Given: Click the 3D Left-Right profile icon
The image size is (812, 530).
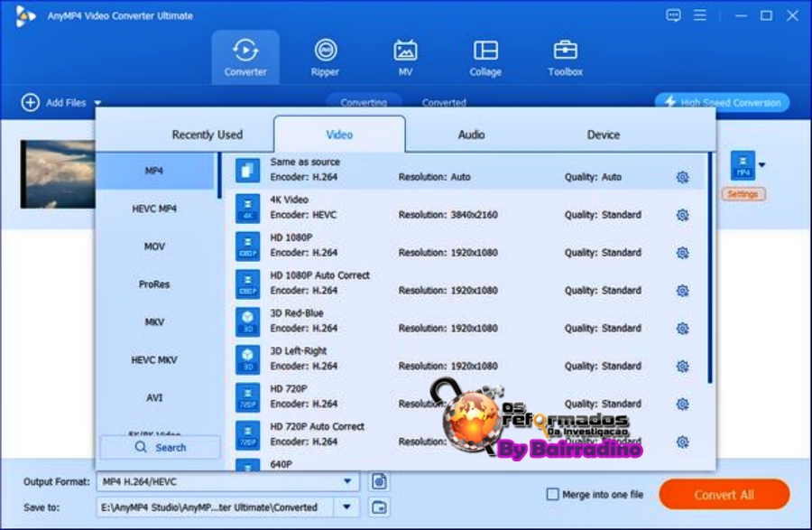Looking at the screenshot, I should (247, 359).
